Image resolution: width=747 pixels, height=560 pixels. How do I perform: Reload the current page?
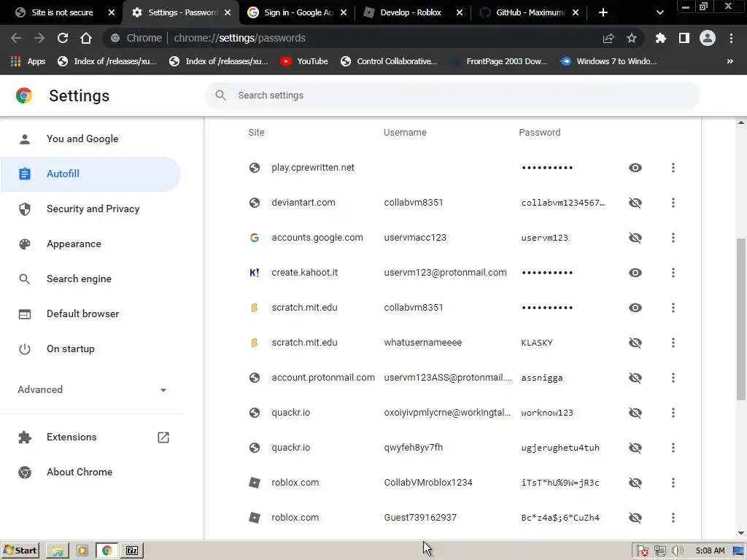(x=63, y=38)
